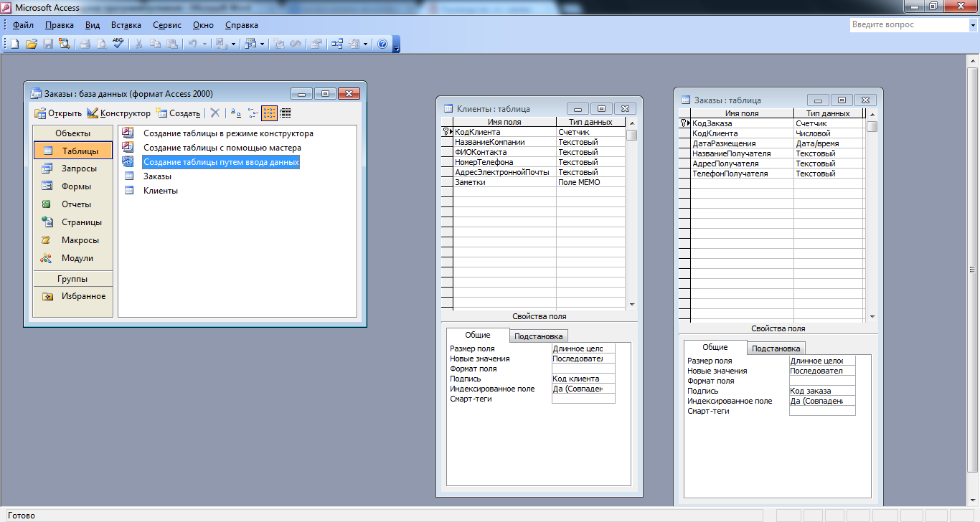Click the Создать button in database window
980x522 pixels.
178,113
